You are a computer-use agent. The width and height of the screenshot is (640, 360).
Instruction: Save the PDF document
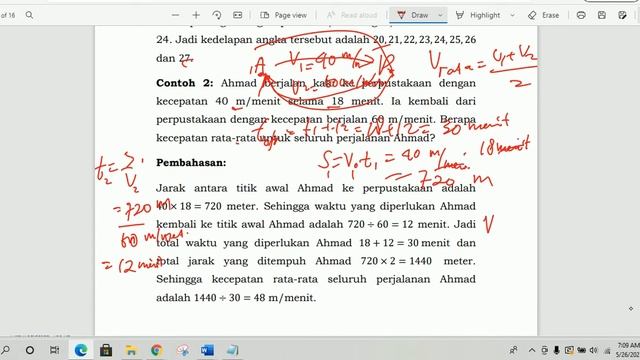[602, 15]
